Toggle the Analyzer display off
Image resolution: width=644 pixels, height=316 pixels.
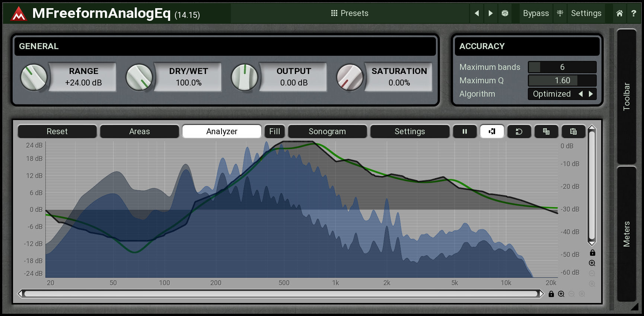click(x=221, y=132)
